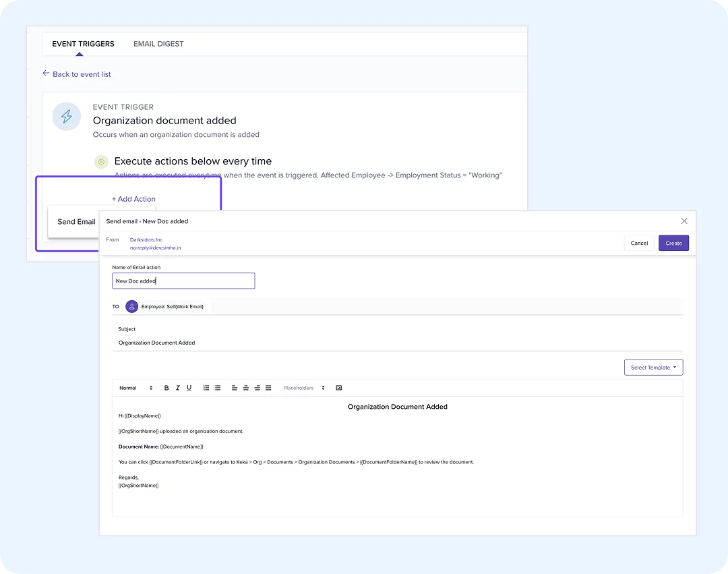Center align the email text
The height and width of the screenshot is (574, 728).
coord(245,388)
